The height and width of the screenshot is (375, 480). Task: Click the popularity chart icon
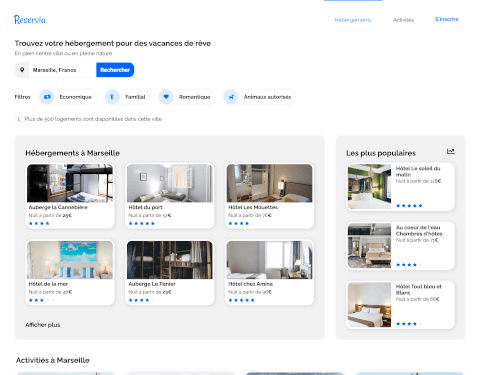coord(451,151)
